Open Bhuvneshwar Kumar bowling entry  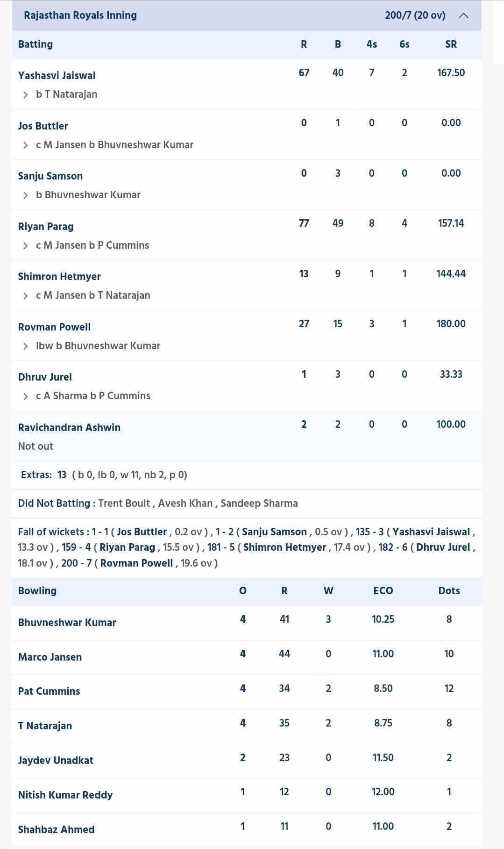coord(67,623)
